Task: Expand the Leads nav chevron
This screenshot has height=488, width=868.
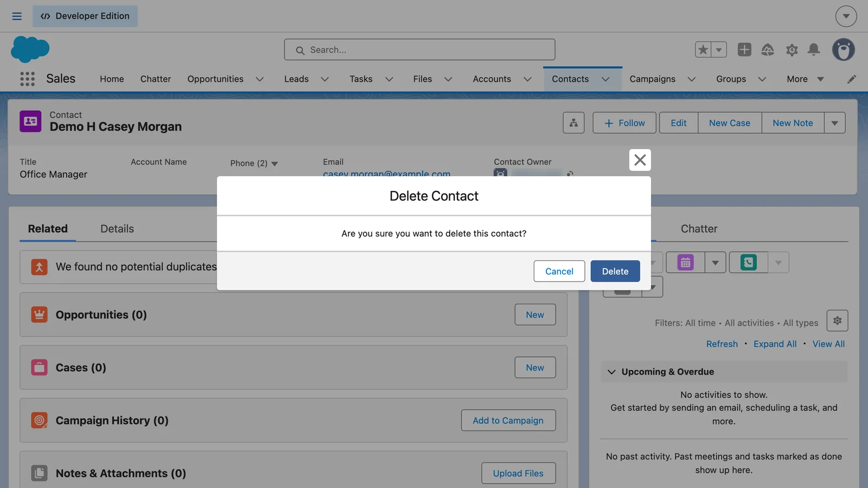Action: 325,79
